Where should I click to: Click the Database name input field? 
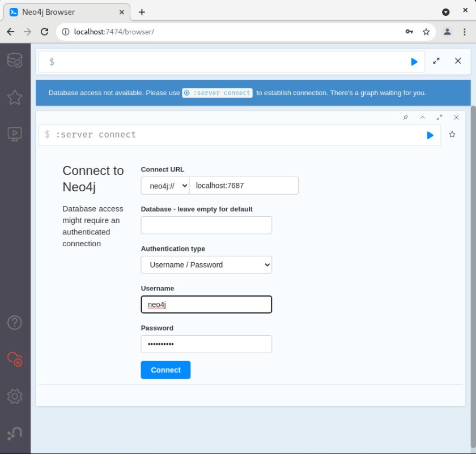click(206, 225)
